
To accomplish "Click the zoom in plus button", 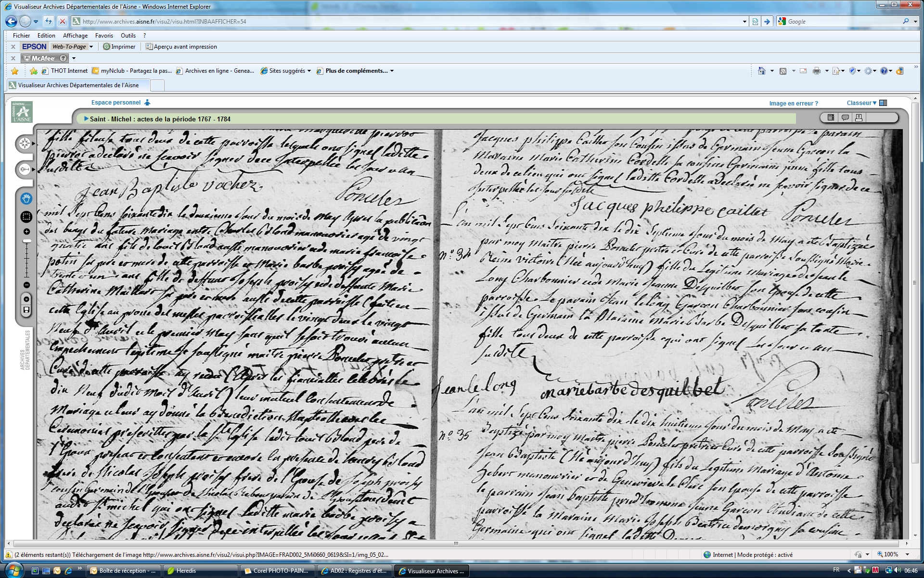I will [26, 232].
